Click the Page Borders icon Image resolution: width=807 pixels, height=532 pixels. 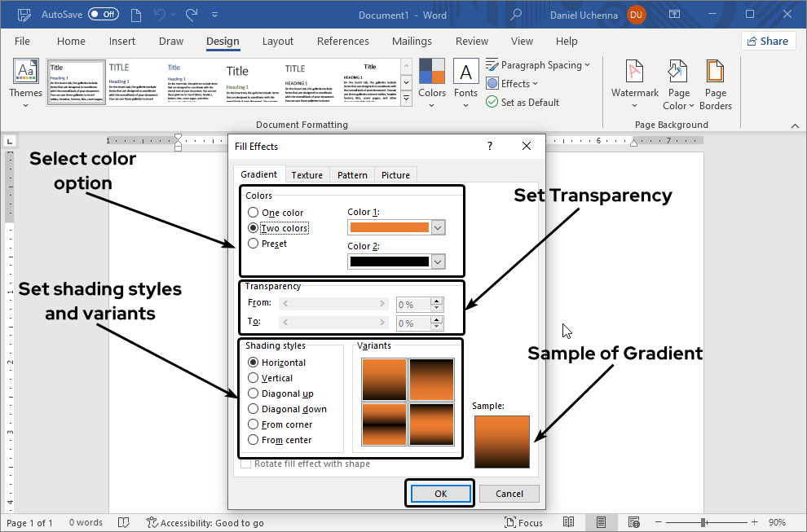click(716, 73)
